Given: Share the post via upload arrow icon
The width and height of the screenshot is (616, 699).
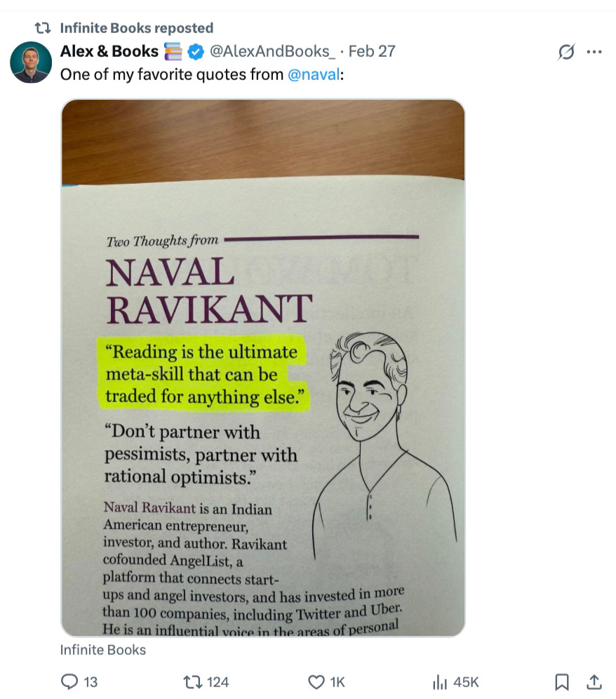Looking at the screenshot, I should [594, 681].
